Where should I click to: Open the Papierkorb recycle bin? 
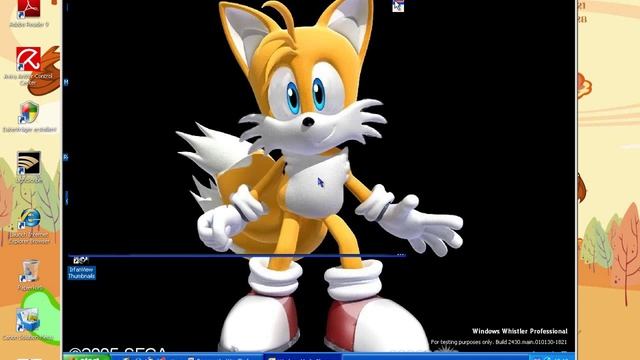[29, 275]
